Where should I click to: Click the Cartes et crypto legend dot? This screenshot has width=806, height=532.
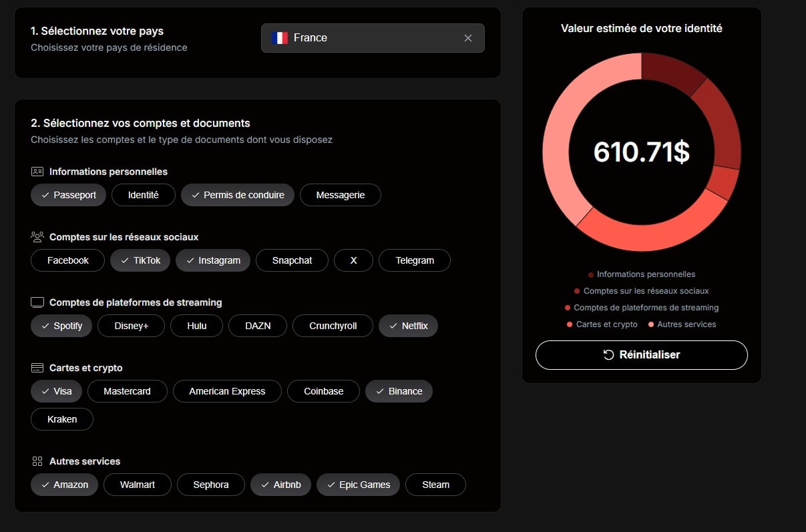point(570,324)
